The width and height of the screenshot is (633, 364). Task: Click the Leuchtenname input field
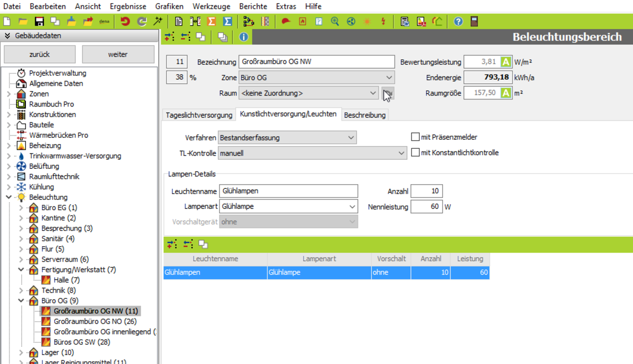pyautogui.click(x=289, y=191)
